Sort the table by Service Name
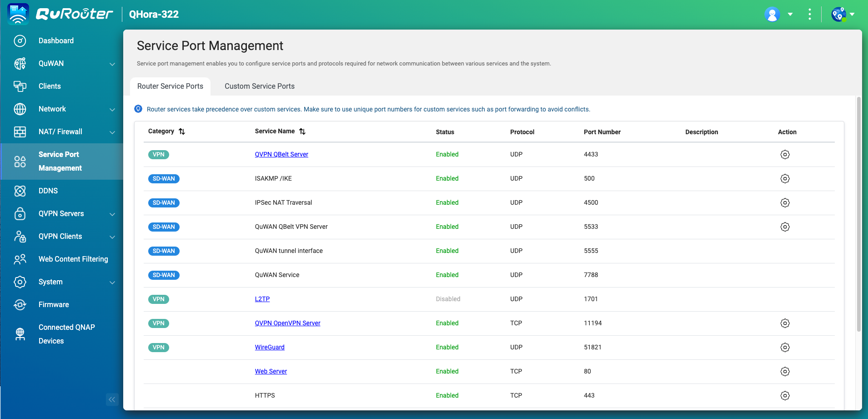 coord(303,131)
